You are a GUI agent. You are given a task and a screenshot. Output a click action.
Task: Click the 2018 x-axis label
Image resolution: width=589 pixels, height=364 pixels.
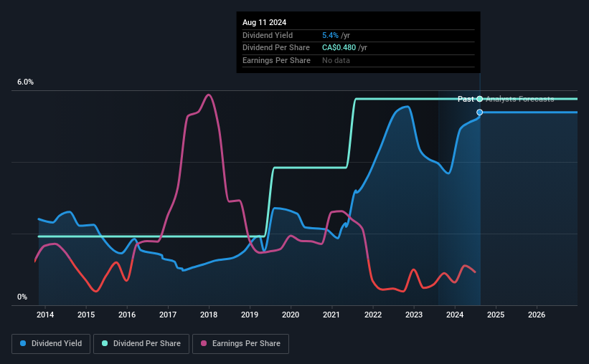coord(209,315)
